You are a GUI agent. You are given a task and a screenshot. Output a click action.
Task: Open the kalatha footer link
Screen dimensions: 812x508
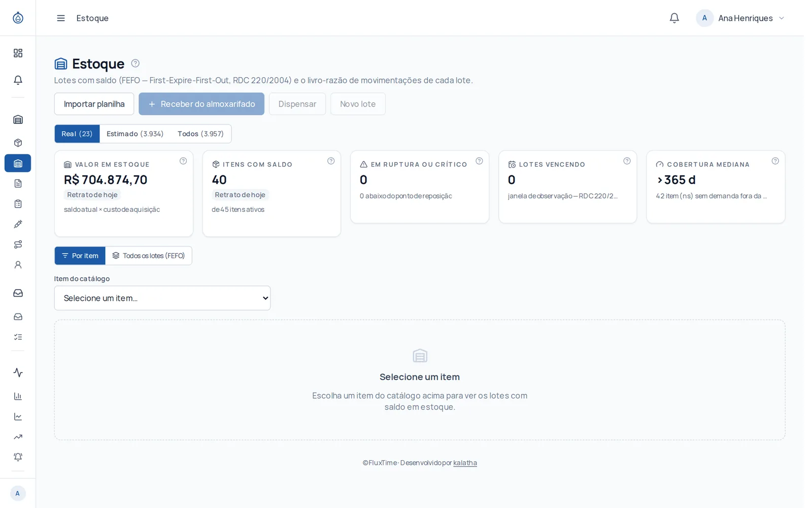tap(465, 463)
